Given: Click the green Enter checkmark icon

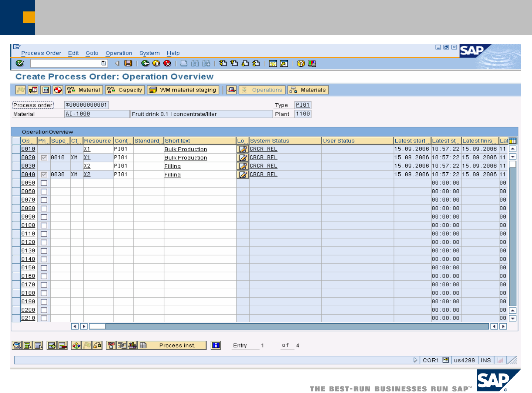Looking at the screenshot, I should (20, 63).
